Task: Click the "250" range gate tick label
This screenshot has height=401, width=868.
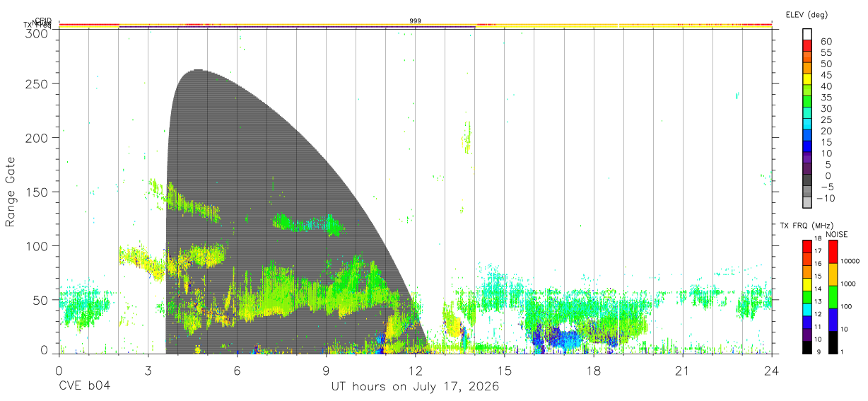Action: (37, 83)
